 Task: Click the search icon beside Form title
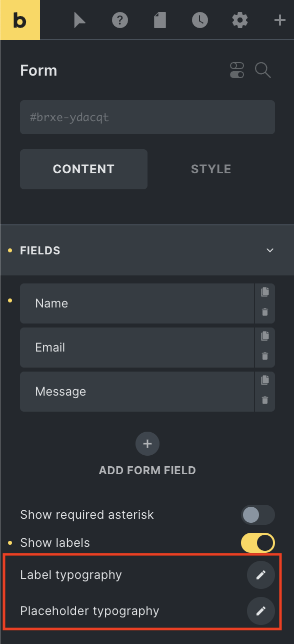(x=263, y=70)
